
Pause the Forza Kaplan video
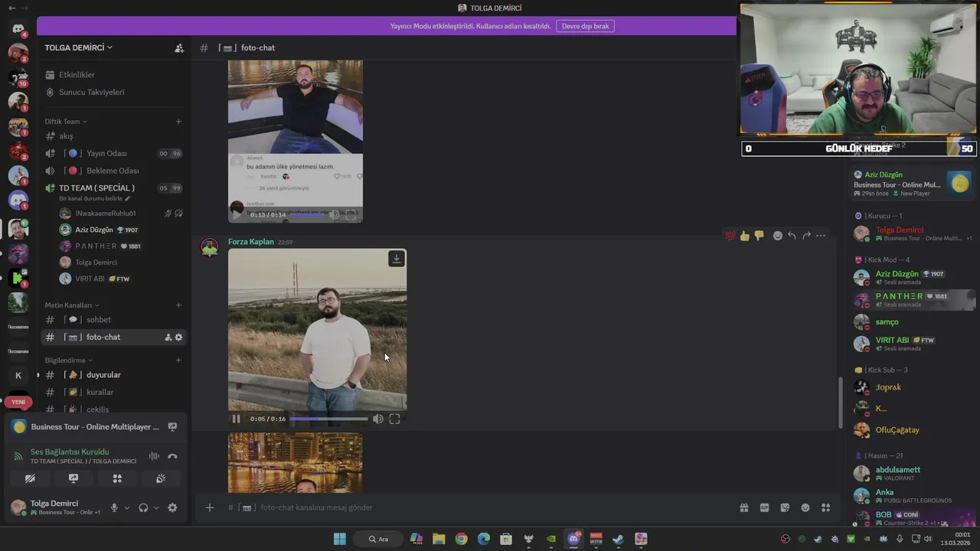[x=236, y=419]
